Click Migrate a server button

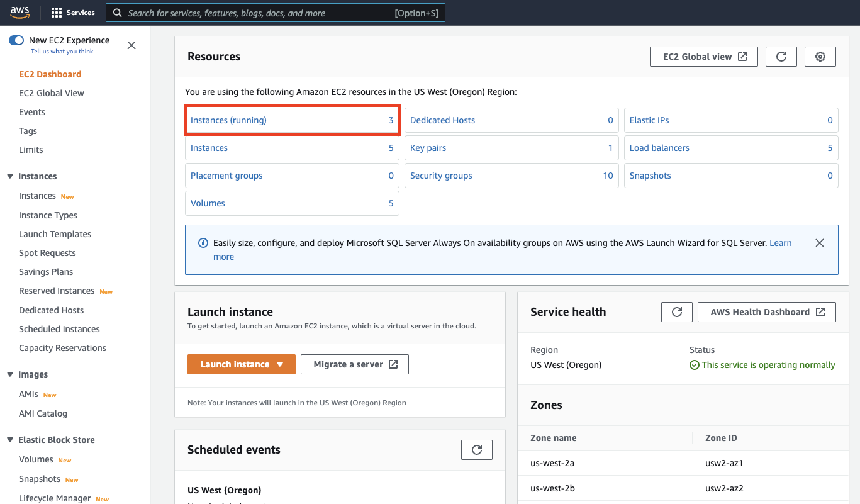click(355, 364)
